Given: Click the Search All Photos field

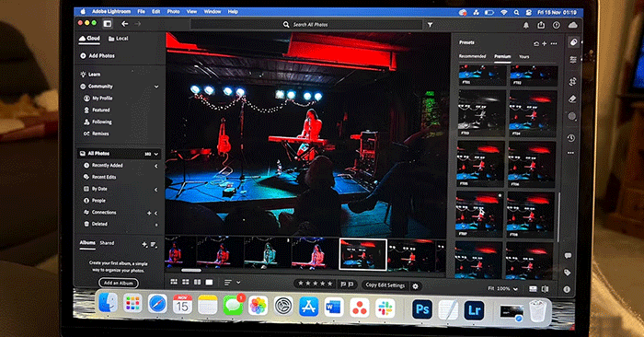Looking at the screenshot, I should pos(306,25).
